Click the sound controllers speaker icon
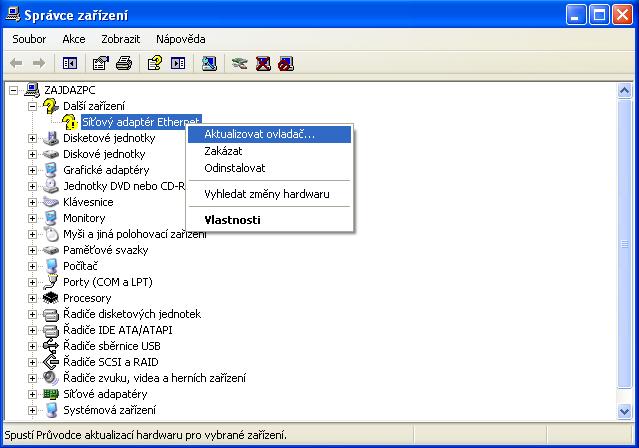This screenshot has width=639, height=448. pyautogui.click(x=51, y=378)
